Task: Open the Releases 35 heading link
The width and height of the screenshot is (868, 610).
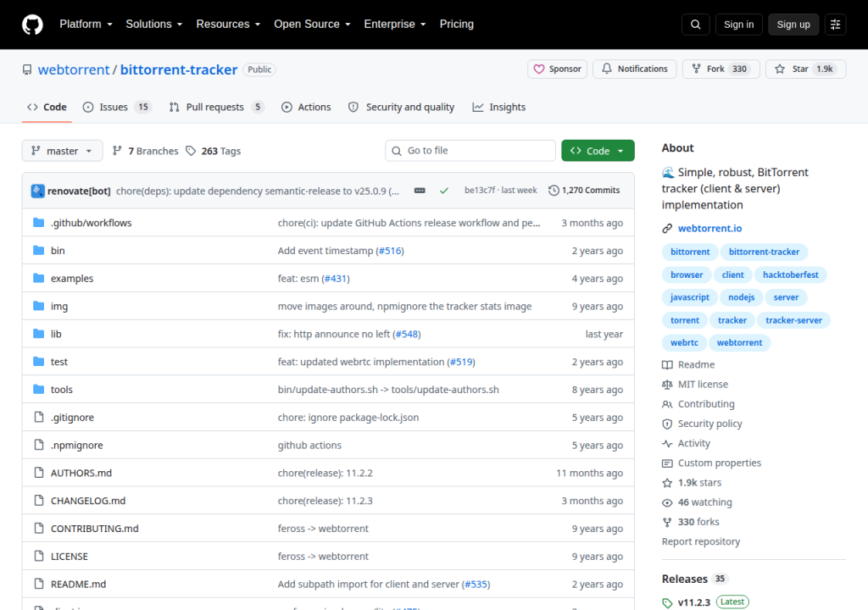Action: click(x=695, y=579)
